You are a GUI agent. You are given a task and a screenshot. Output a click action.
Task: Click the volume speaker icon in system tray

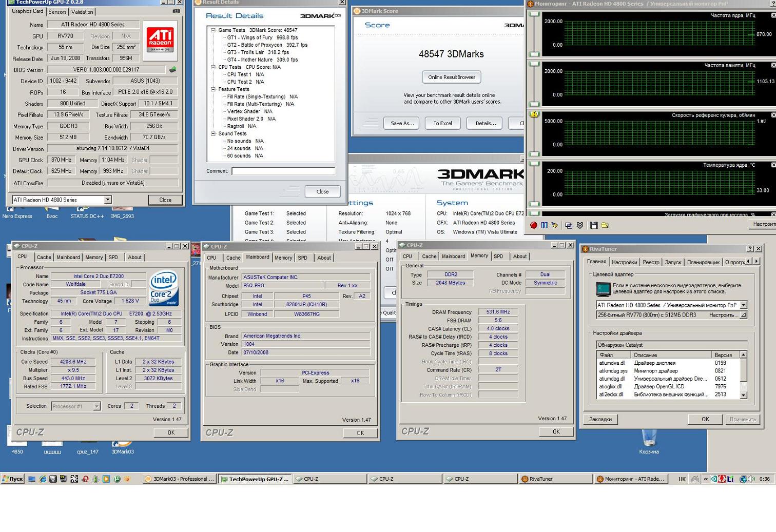pos(751,479)
